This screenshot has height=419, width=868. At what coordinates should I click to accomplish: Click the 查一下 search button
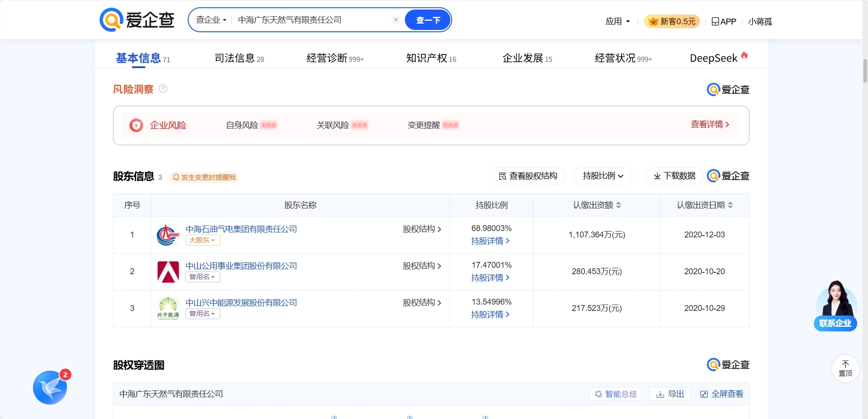point(428,20)
